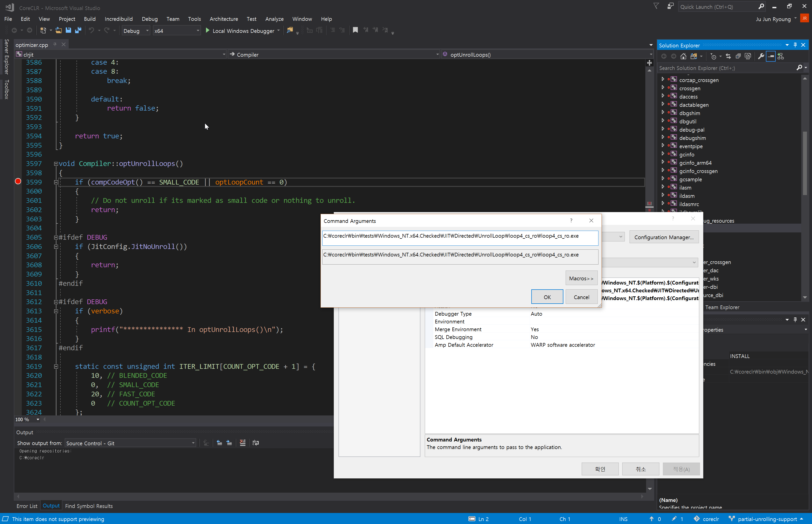Click the Save All toolbar icon
This screenshot has height=524, width=812.
(x=78, y=30)
